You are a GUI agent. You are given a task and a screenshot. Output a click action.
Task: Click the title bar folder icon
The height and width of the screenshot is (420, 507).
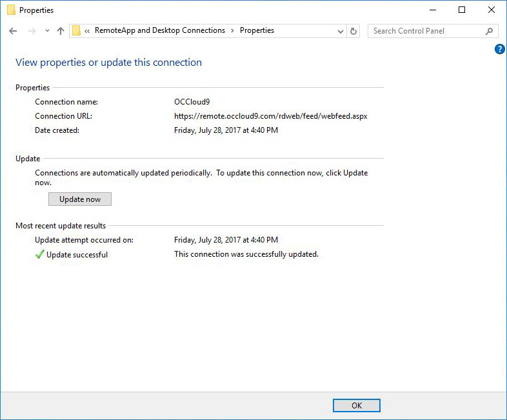[11, 10]
